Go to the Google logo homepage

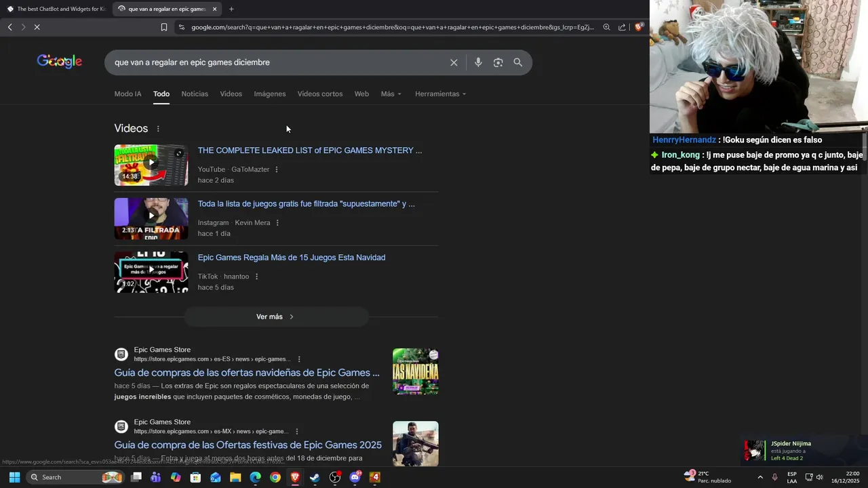point(60,62)
